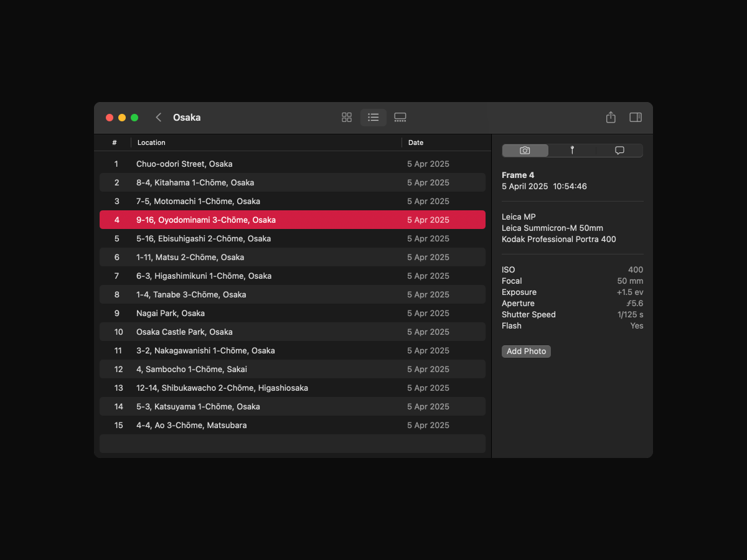Click the green full-screen window button
The height and width of the screenshot is (560, 747).
(x=134, y=118)
